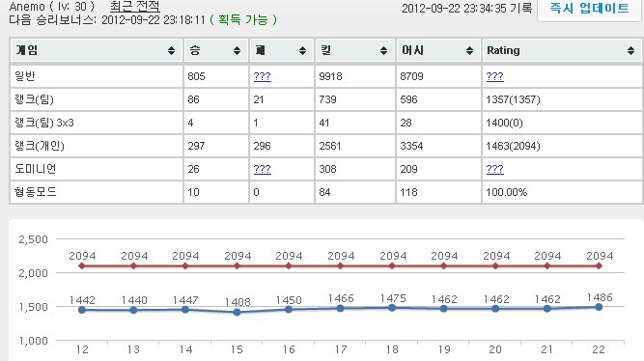Select the 랭크(개인) row label
This screenshot has height=361, width=644.
coord(40,146)
